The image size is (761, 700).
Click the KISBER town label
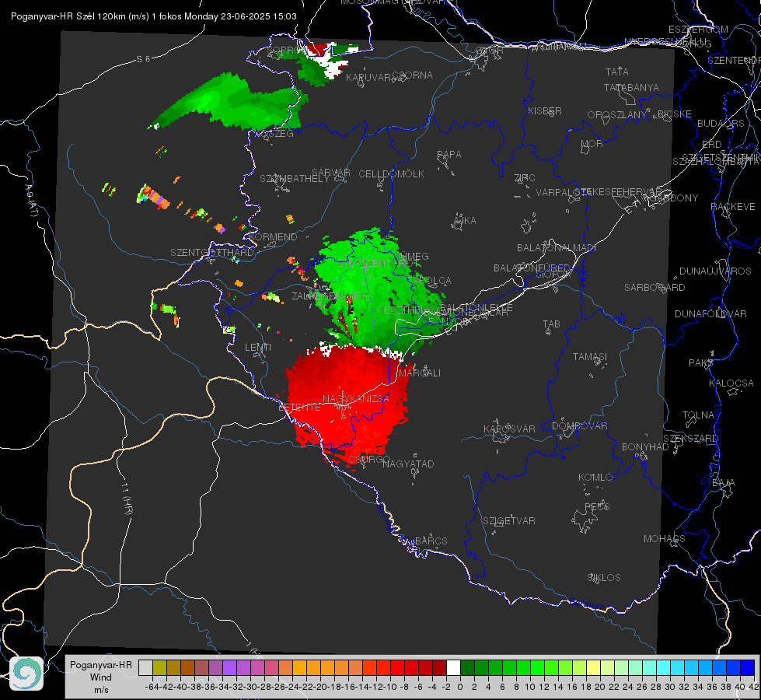[x=545, y=111]
